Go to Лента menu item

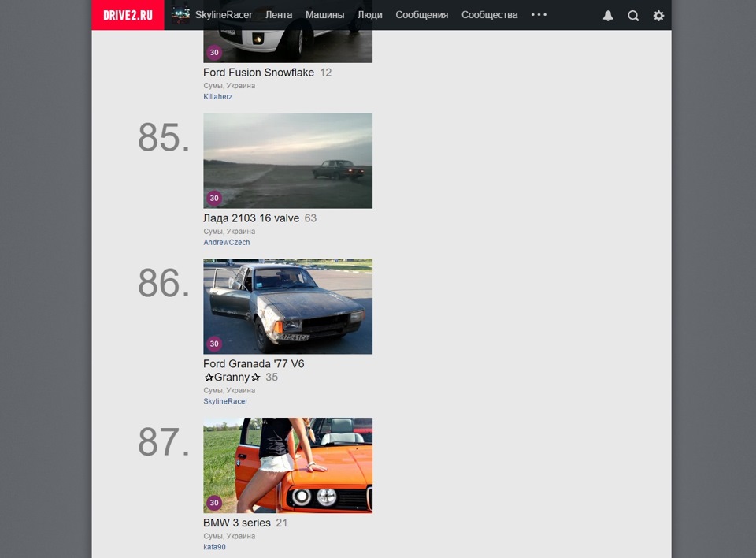[x=279, y=15]
